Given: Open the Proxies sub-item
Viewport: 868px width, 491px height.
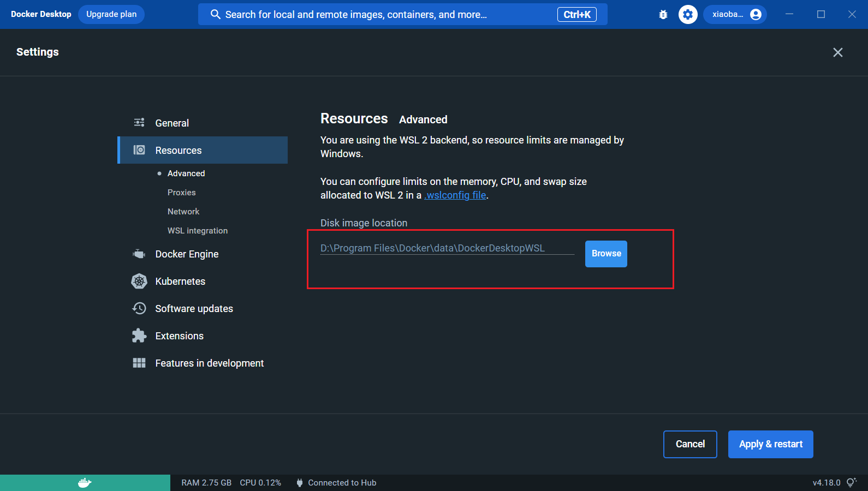Looking at the screenshot, I should [182, 193].
